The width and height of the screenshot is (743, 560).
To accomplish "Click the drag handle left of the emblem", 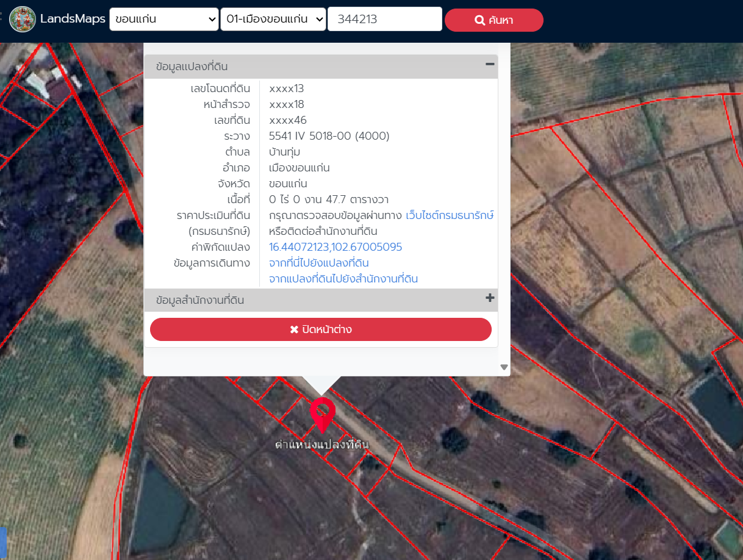I will click(x=2, y=19).
